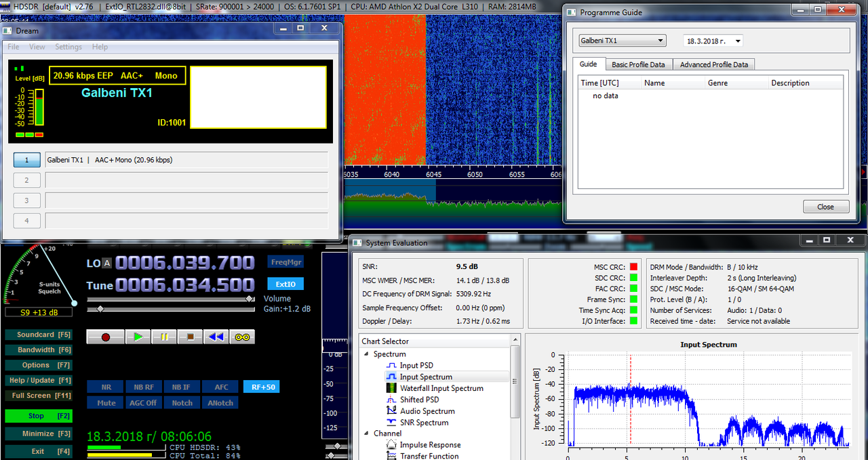Open the Galbeni TX1 station dropdown
The width and height of the screenshot is (868, 460).
622,41
